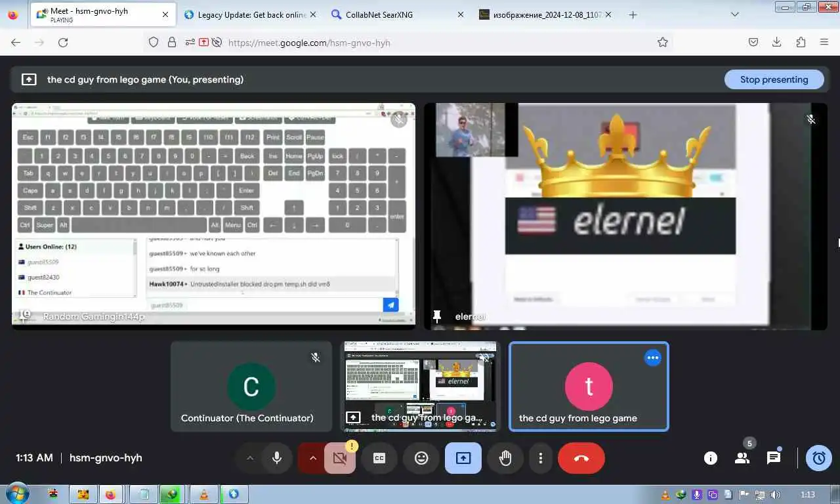Viewport: 840px width, 504px height.
Task: Raise hand in the meeting
Action: 505,458
